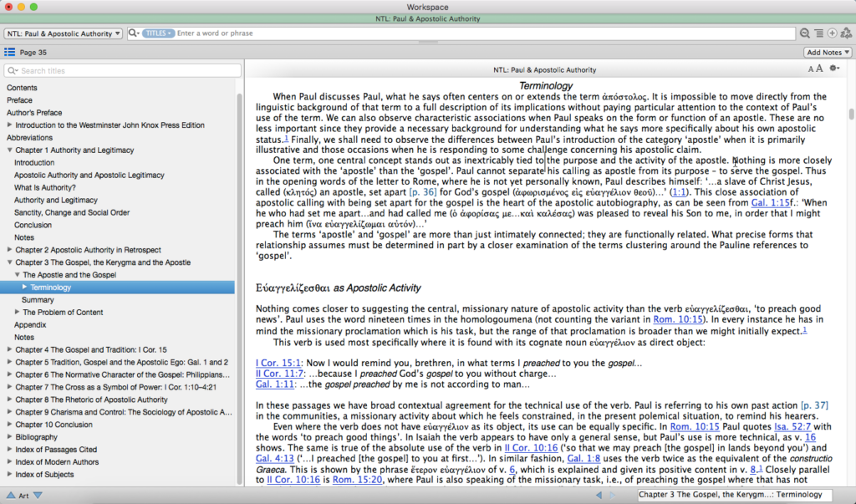The image size is (856, 504).
Task: Click the paragraph display icon in the top toolbar
Action: coord(819,33)
